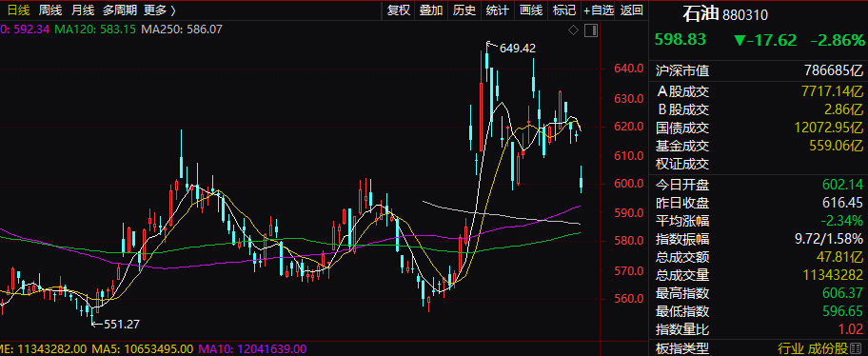The width and height of the screenshot is (868, 356).
Task: Click the 指数振幅 value 9.72/1.58%
Action: 829,239
